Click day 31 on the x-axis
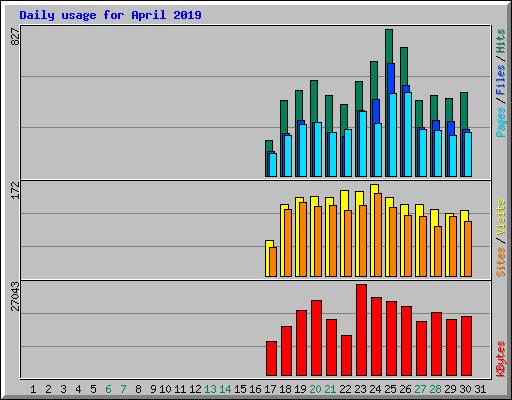Screen dimensions: 512x400 point(480,389)
